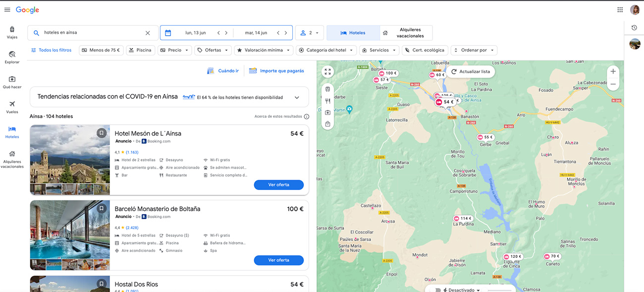The image size is (644, 292).
Task: Open the Barceló Monasterio pool photo
Action: [70, 230]
